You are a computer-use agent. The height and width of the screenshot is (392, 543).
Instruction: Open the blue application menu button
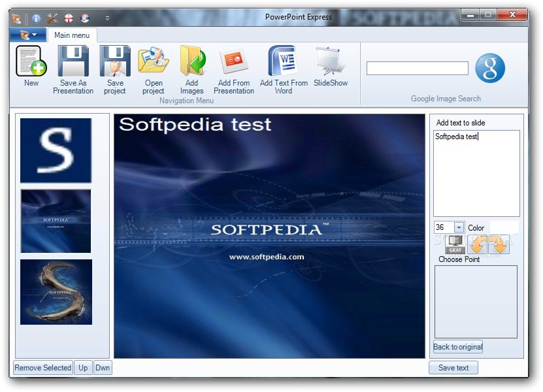pos(28,35)
